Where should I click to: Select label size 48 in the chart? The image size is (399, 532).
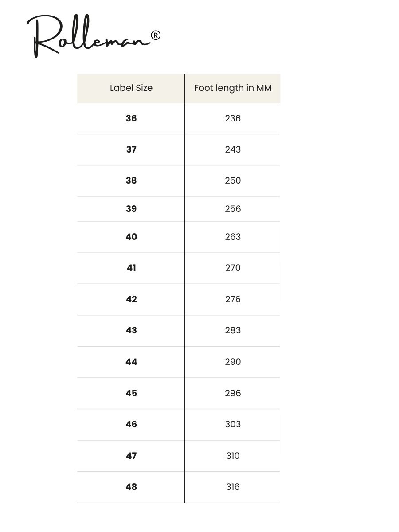pyautogui.click(x=131, y=487)
